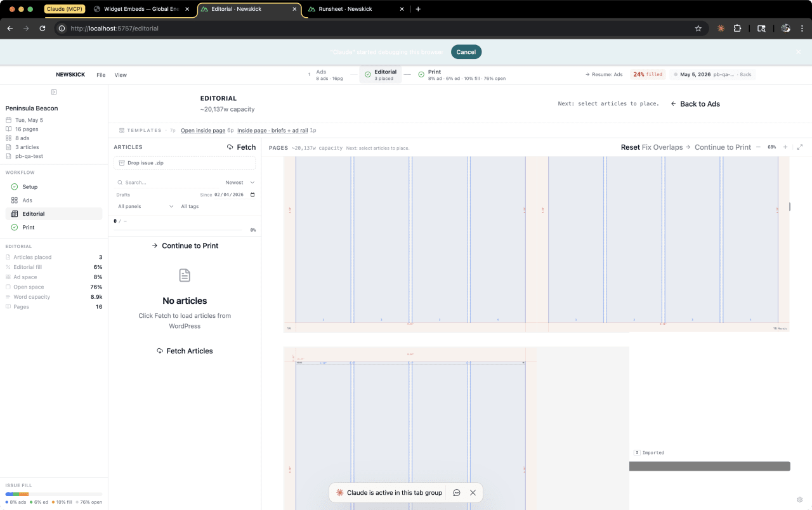Dismiss the debugging banner with X

(799, 52)
